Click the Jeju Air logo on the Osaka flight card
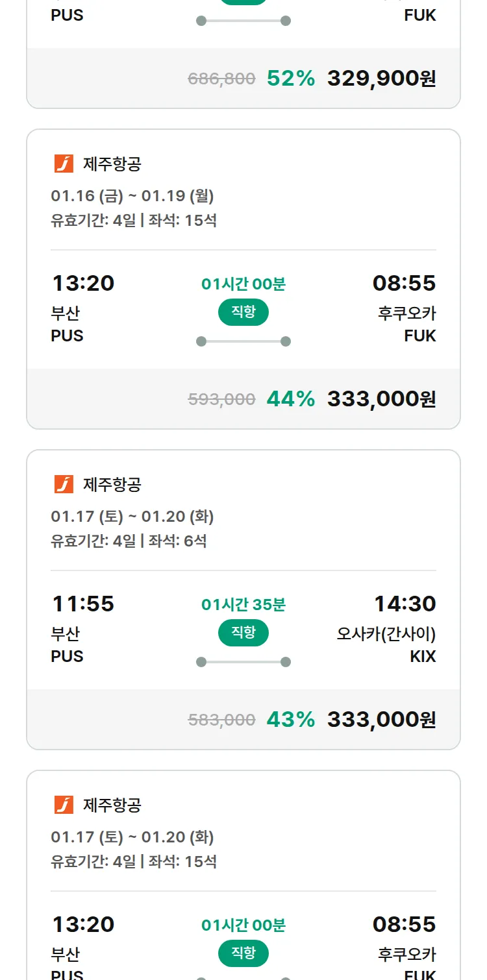487x980 pixels. 64,485
